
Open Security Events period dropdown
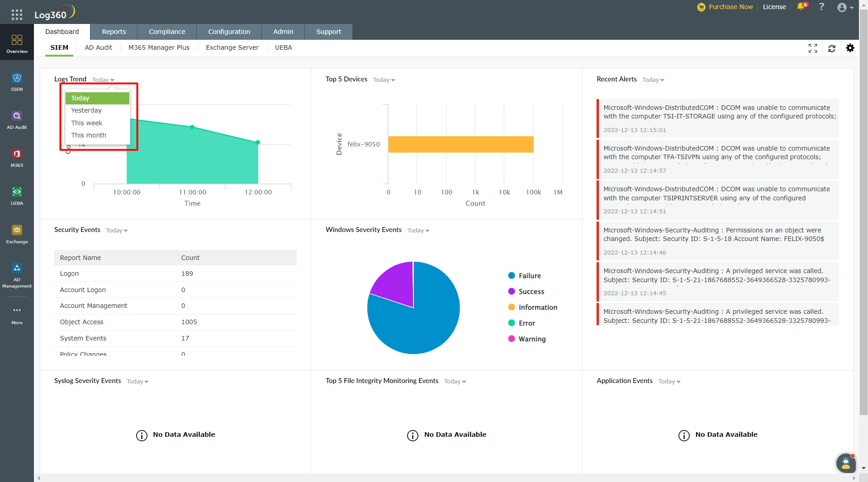point(117,231)
